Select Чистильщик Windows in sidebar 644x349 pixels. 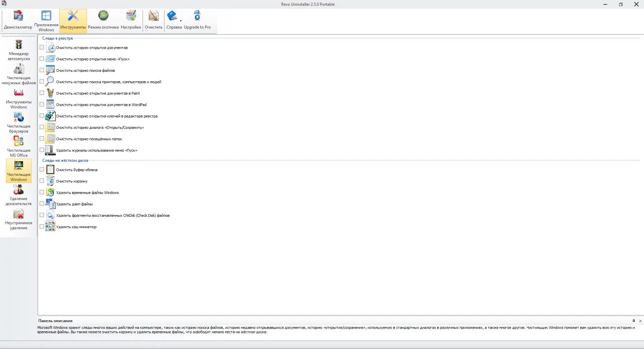pos(19,171)
